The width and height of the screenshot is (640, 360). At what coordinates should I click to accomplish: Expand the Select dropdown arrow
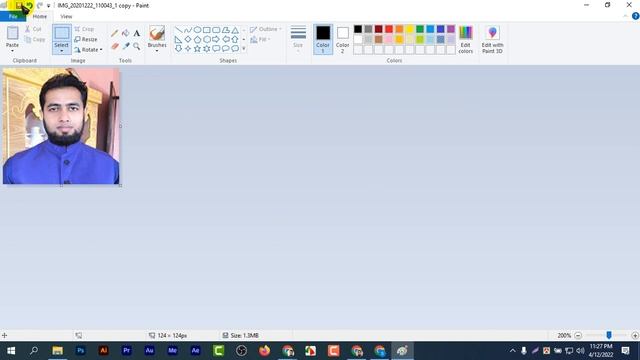[62, 51]
